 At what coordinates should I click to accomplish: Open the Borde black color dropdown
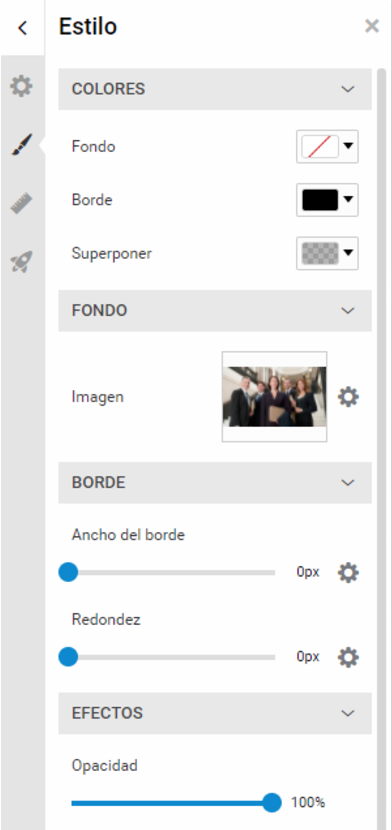(327, 200)
